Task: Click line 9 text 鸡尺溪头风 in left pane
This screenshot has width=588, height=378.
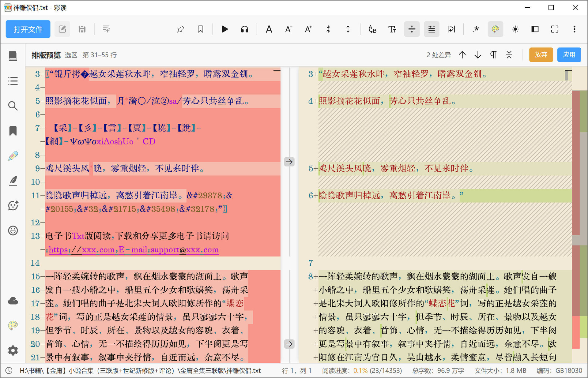Action: pyautogui.click(x=67, y=168)
